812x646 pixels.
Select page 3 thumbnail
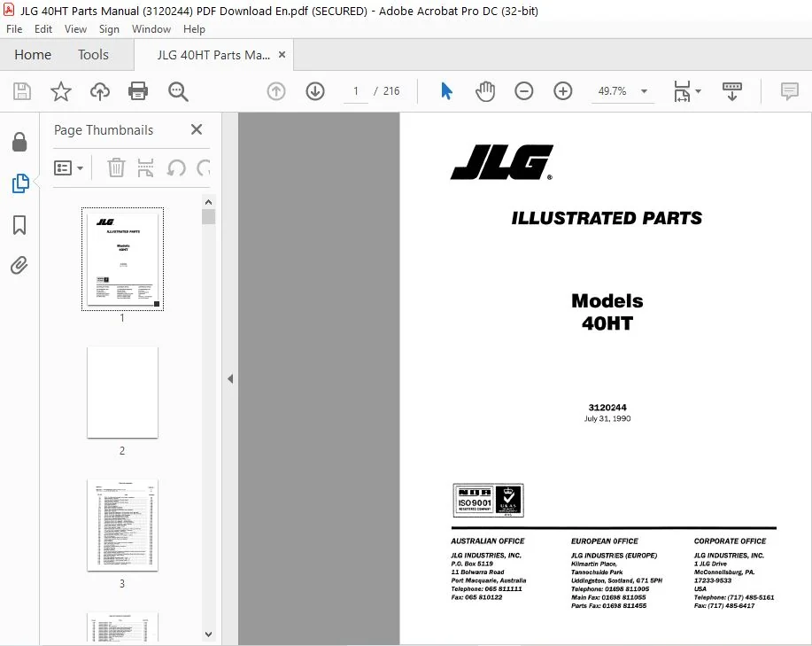(122, 525)
